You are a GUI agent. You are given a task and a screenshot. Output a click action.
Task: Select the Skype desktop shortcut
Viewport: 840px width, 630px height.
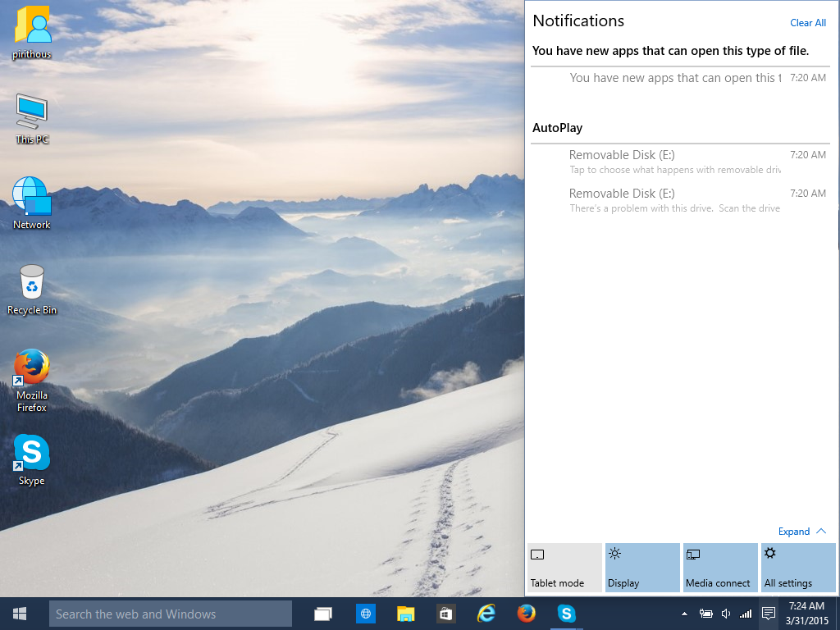(32, 459)
